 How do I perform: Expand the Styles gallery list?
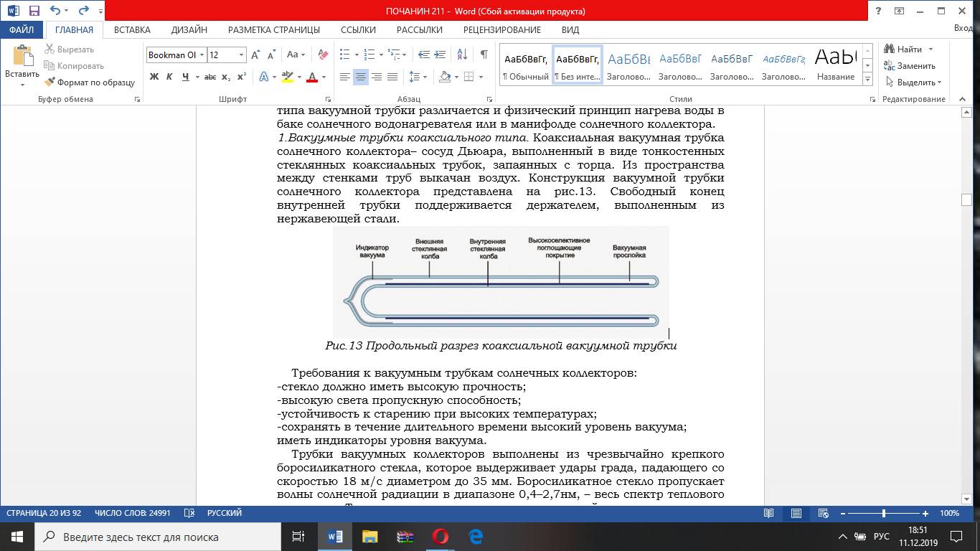867,80
